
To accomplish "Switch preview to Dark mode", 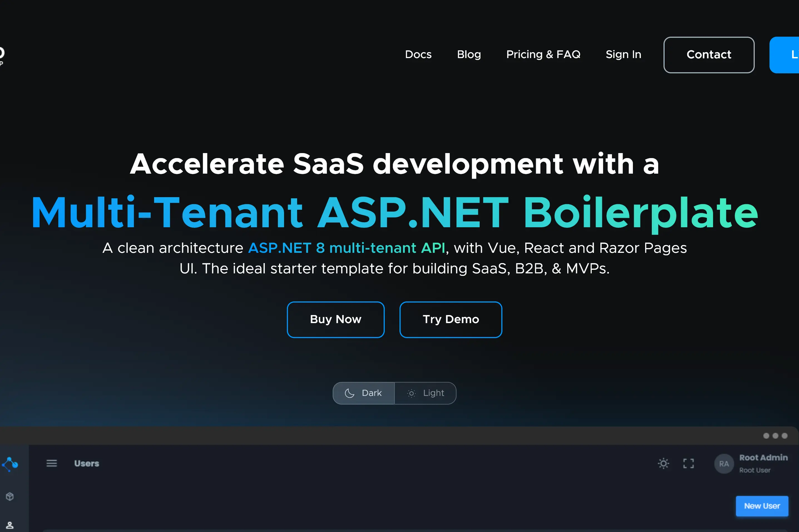I will pyautogui.click(x=363, y=393).
